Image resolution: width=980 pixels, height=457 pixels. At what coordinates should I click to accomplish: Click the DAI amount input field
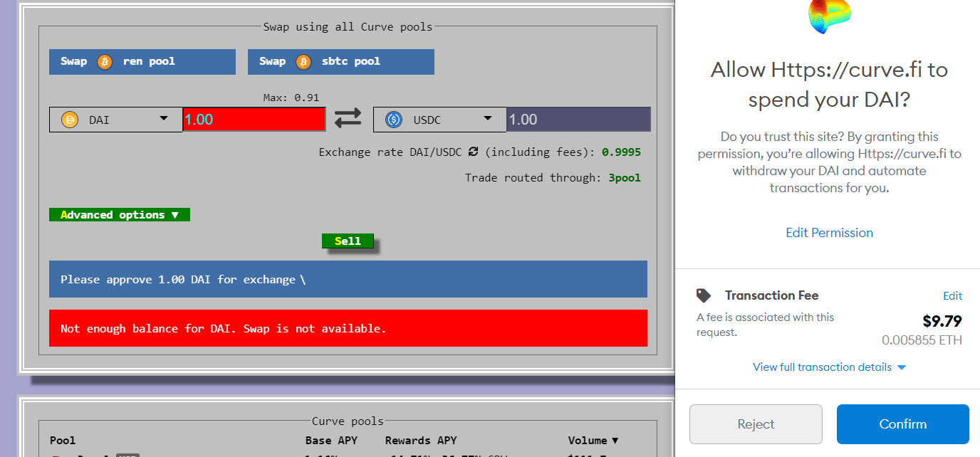pyautogui.click(x=254, y=120)
